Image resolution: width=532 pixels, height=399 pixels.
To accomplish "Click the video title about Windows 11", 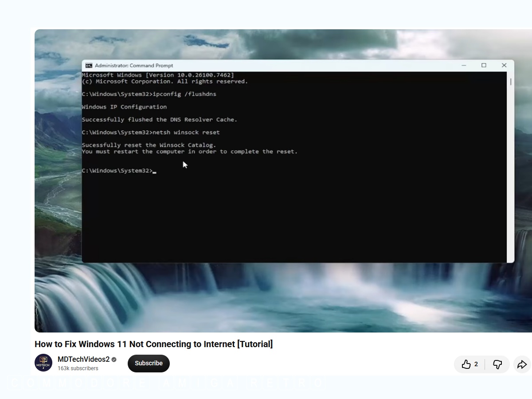I will 153,344.
